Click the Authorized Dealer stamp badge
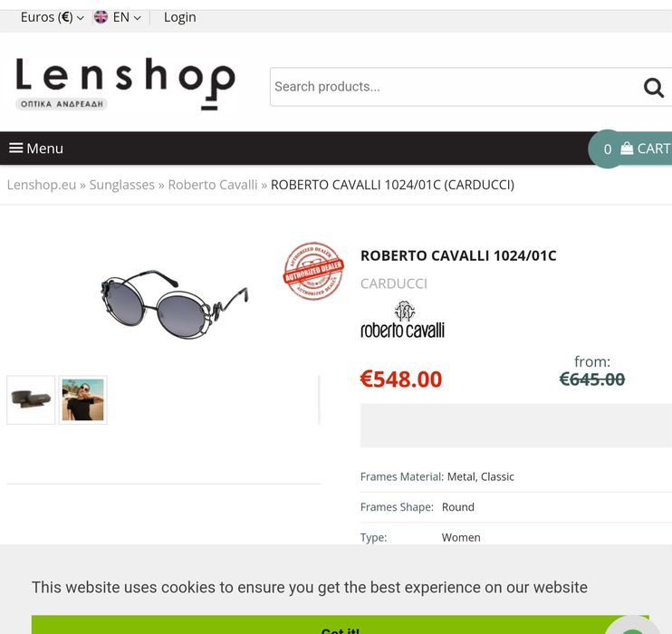This screenshot has height=634, width=672. point(313,271)
